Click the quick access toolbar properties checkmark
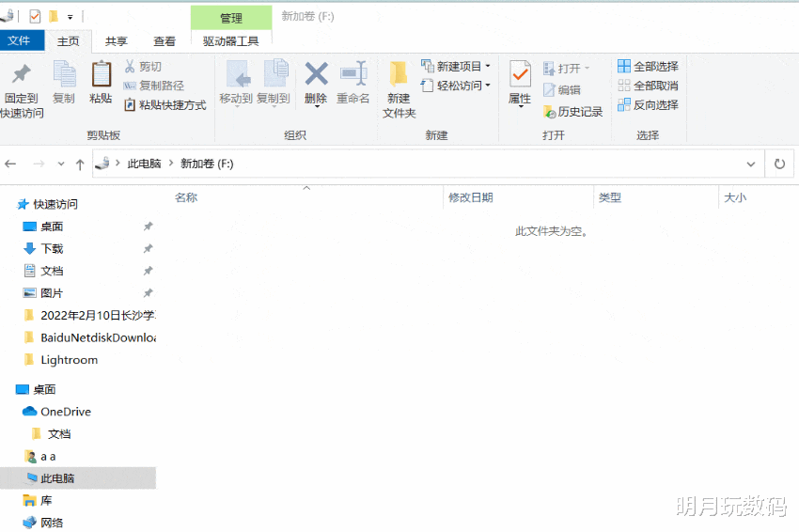This screenshot has height=532, width=799. click(35, 17)
